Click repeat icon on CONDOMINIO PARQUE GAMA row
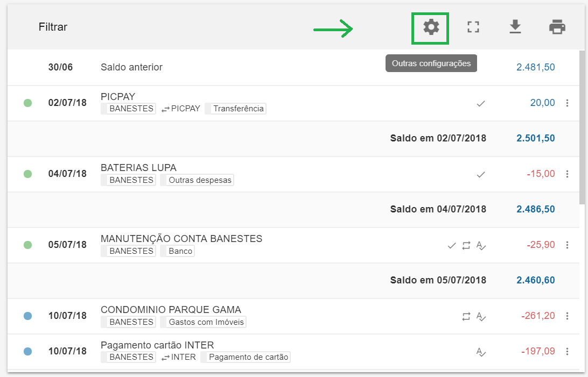 (x=466, y=317)
